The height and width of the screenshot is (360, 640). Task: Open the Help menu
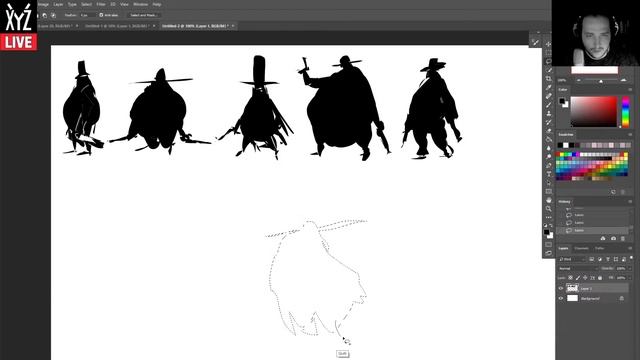coord(157,4)
